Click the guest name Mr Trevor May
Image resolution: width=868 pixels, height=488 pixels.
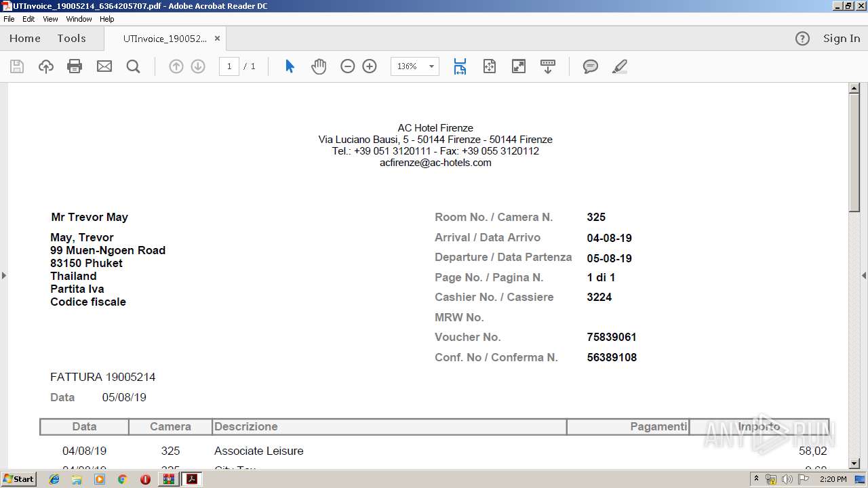(x=90, y=217)
